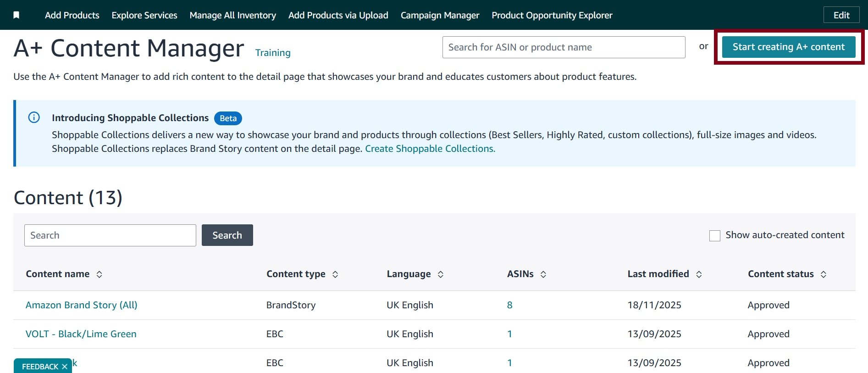The width and height of the screenshot is (868, 373).
Task: Click the Beta badge
Action: [x=228, y=118]
